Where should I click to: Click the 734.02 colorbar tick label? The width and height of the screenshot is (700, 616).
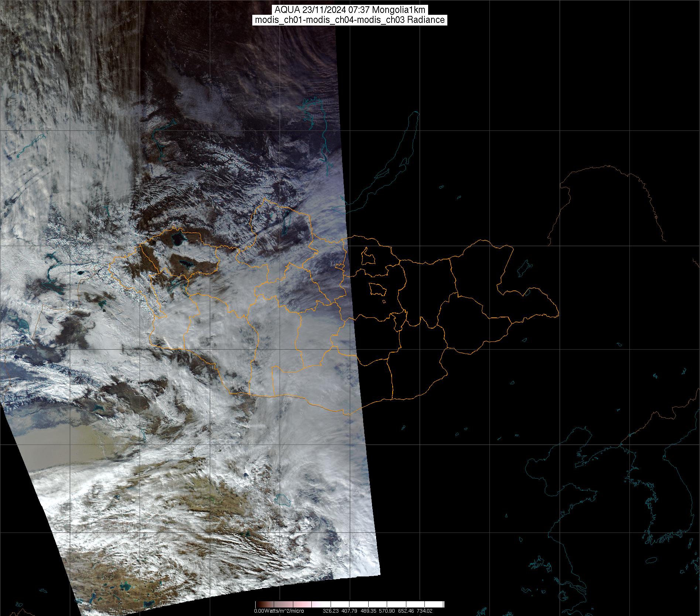click(424, 611)
